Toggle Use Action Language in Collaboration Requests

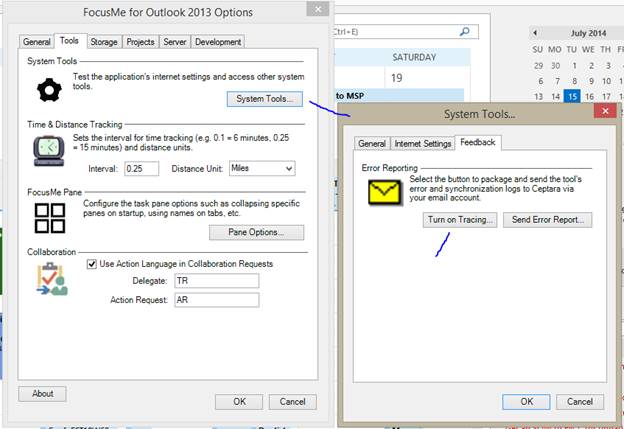tap(92, 264)
